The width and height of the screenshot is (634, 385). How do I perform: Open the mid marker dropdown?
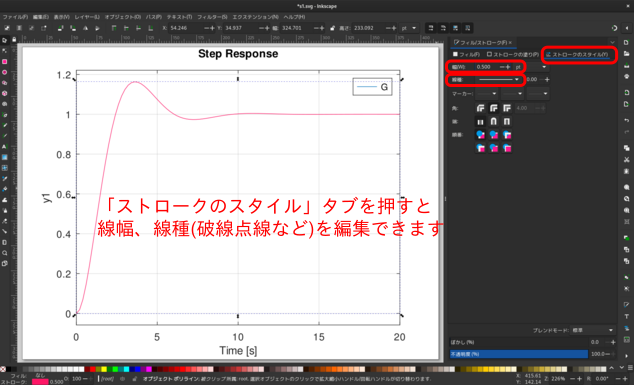point(512,94)
